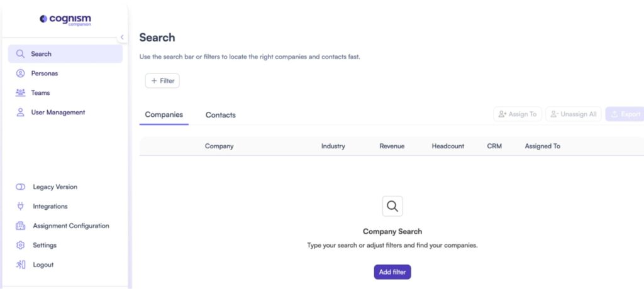Viewport: 644px width, 289px height.
Task: Collapse the sidebar using the chevron
Action: click(x=122, y=37)
